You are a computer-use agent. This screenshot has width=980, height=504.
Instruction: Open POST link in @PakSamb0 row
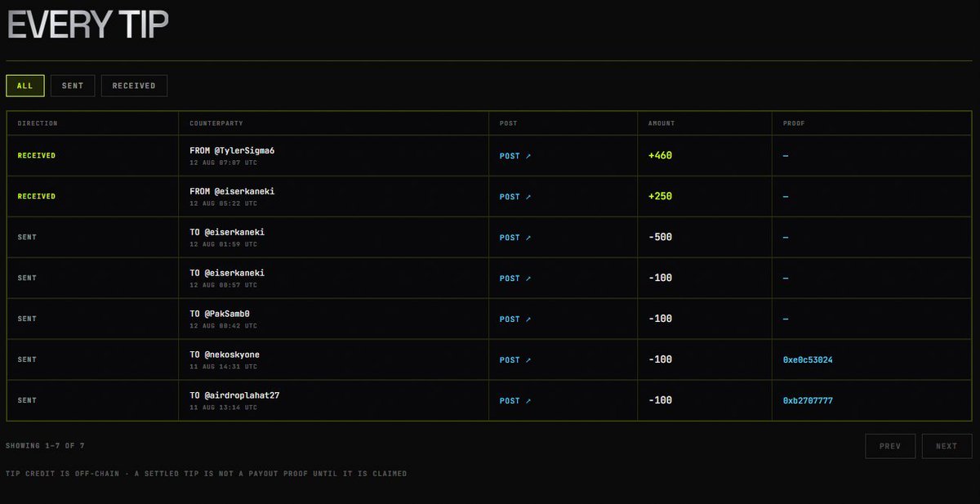515,319
